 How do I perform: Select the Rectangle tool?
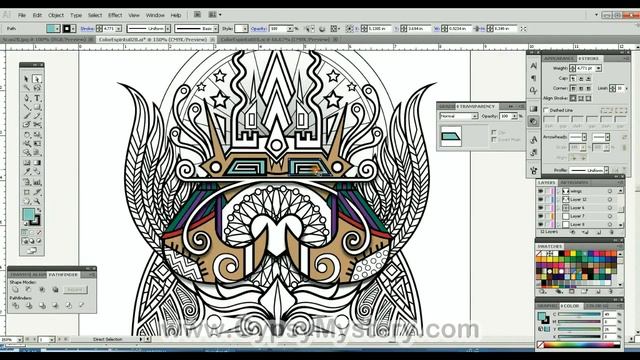pyautogui.click(x=37, y=107)
